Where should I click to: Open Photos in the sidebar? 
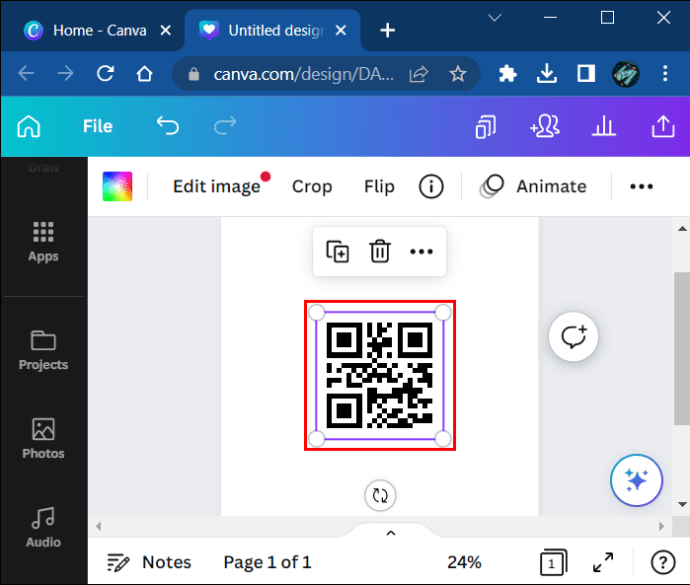click(43, 438)
